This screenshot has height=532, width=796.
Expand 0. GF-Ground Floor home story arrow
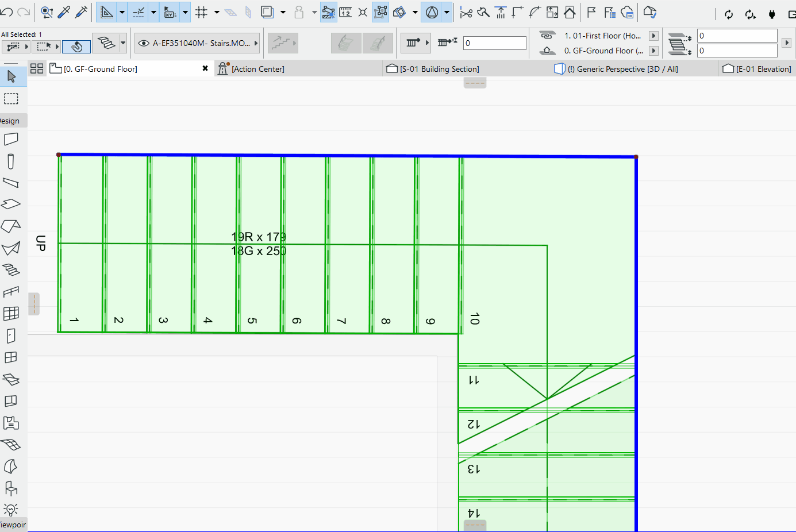click(x=653, y=51)
